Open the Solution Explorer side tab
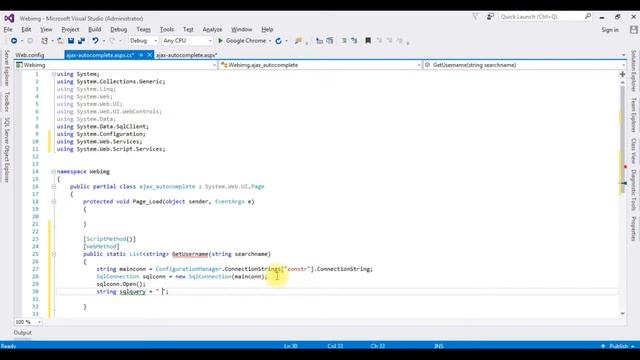Screen dimensions: 640x360 (x=633, y=71)
